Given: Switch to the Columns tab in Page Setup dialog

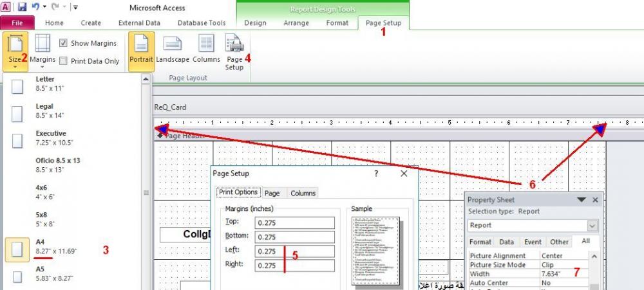Looking at the screenshot, I should pos(303,193).
